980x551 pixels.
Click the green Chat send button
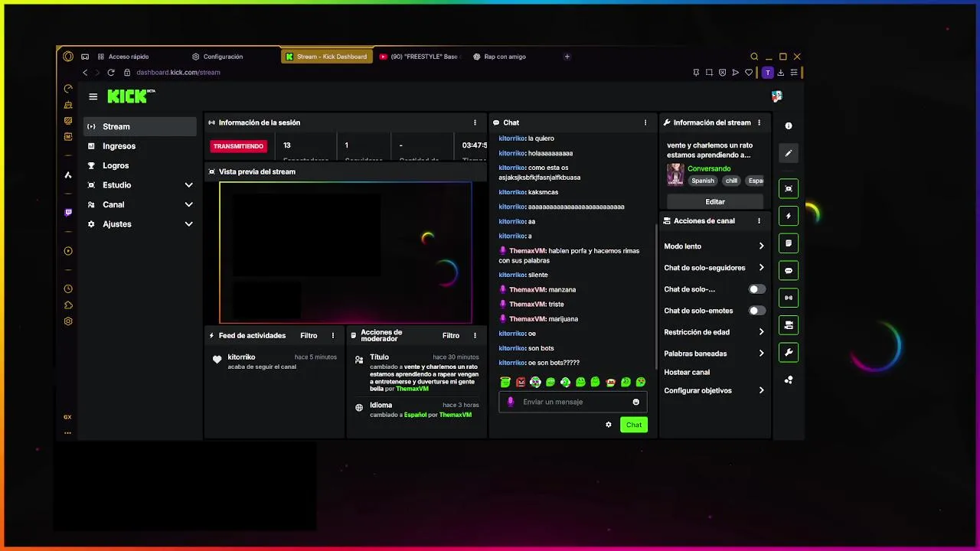634,425
